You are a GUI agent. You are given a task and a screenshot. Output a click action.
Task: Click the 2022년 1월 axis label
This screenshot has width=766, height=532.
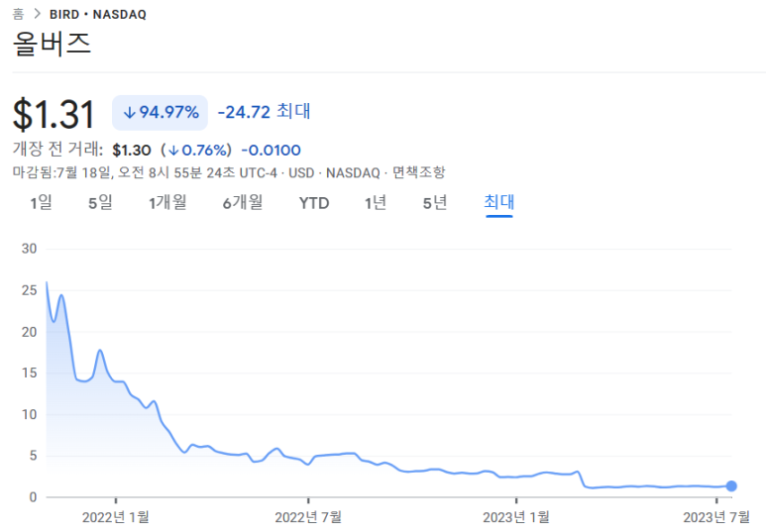(115, 517)
